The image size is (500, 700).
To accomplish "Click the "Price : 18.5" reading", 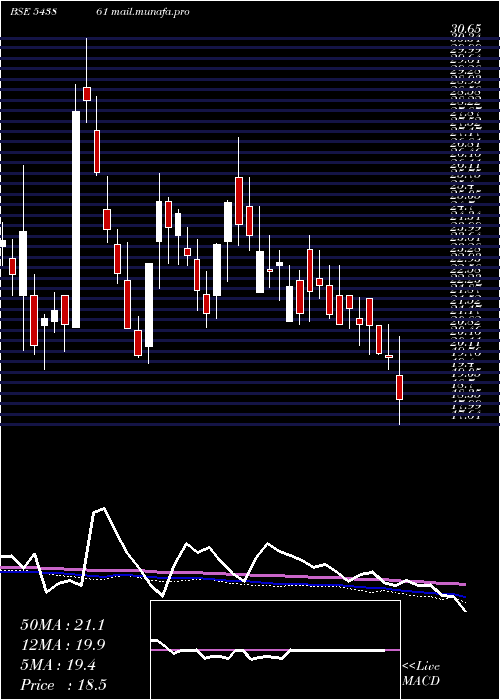I will point(63,685).
